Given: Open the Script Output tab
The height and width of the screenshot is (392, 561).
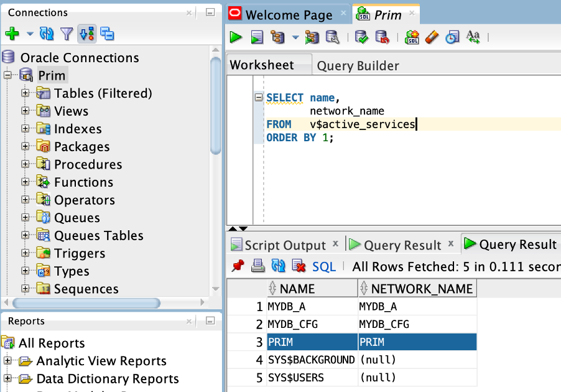Looking at the screenshot, I should (x=285, y=245).
